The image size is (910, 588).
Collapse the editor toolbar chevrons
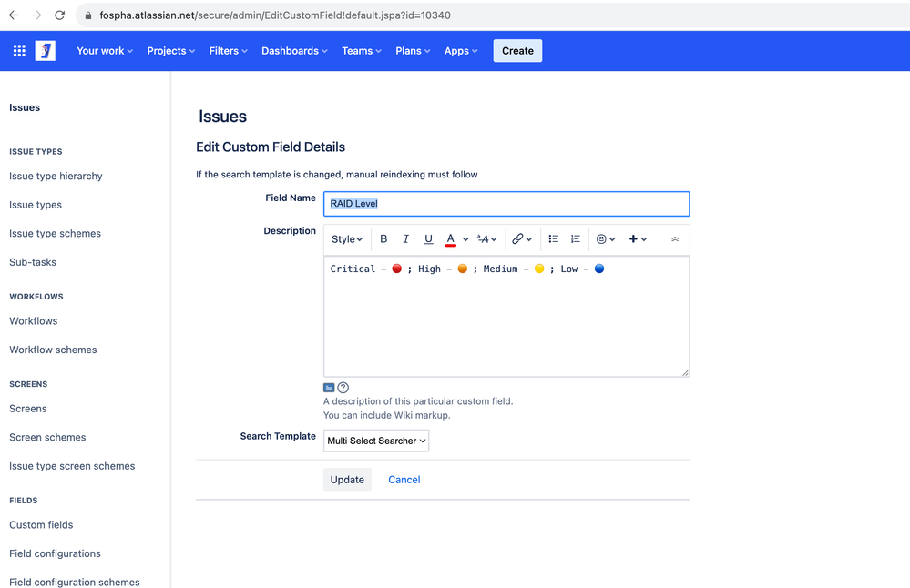pyautogui.click(x=675, y=238)
